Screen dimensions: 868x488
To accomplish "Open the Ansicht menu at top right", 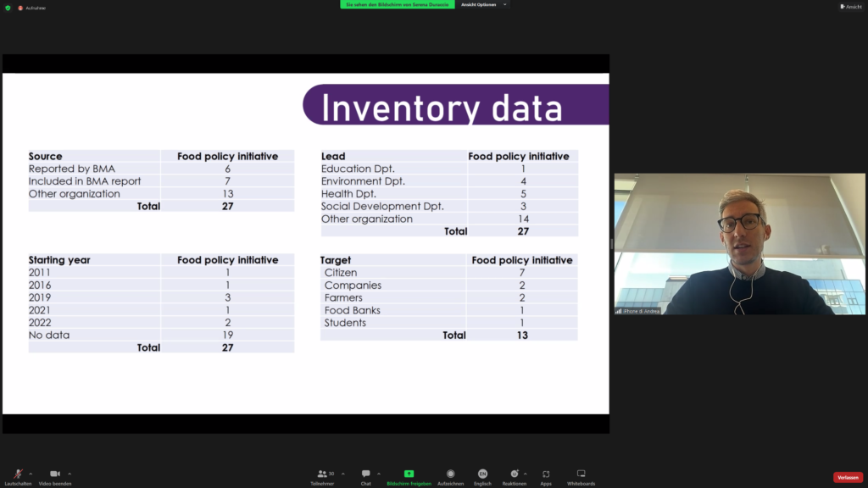I will tap(850, 7).
